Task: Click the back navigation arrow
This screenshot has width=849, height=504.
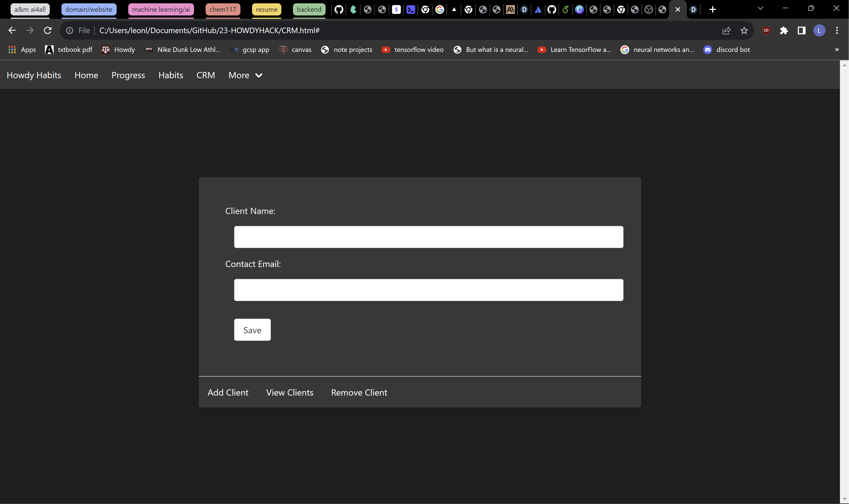Action: (12, 30)
